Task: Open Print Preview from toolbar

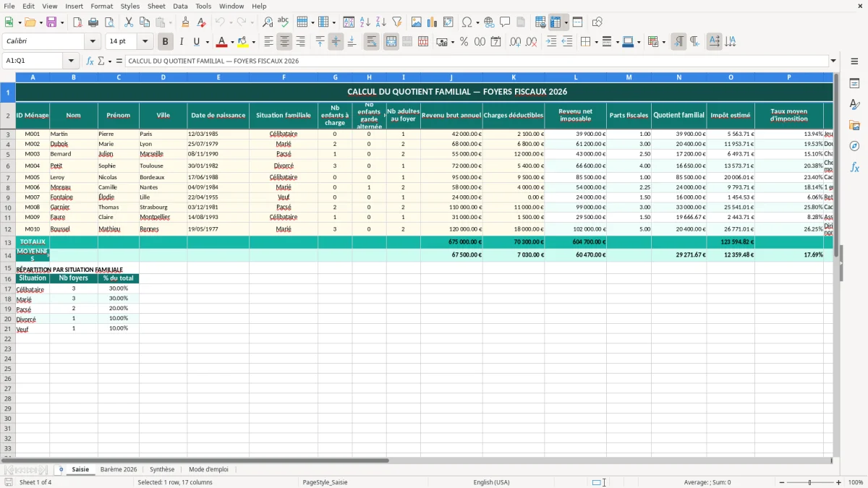Action: 109,22
